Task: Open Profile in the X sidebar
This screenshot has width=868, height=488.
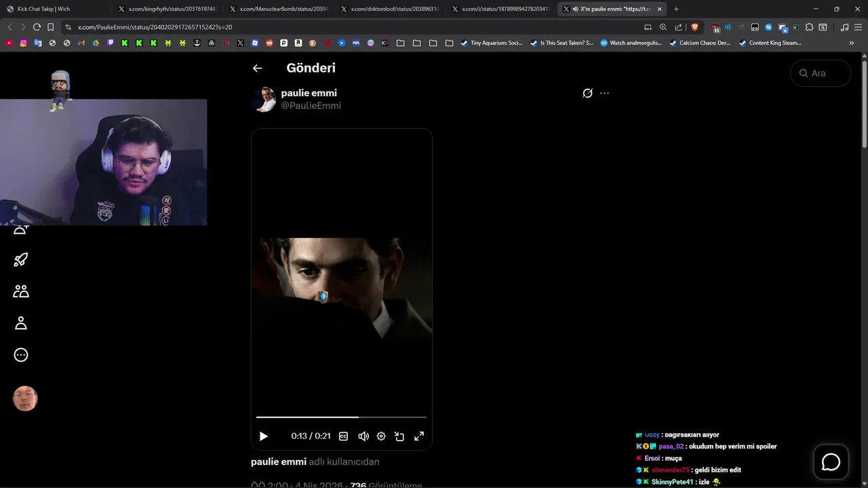Action: (21, 323)
